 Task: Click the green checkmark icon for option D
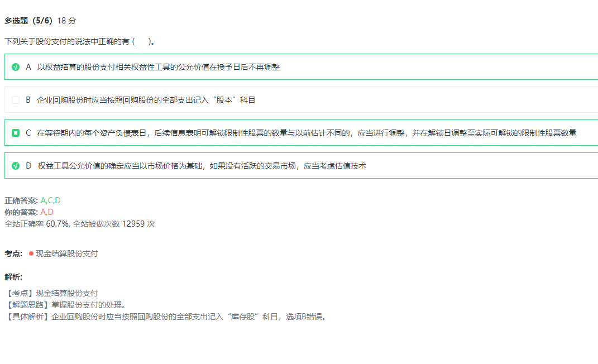[x=16, y=166]
